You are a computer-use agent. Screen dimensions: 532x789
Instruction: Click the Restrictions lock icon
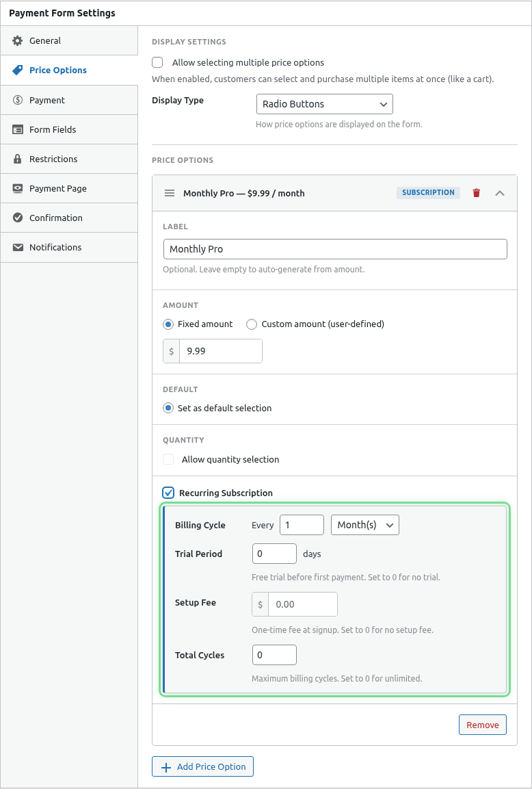pyautogui.click(x=16, y=159)
